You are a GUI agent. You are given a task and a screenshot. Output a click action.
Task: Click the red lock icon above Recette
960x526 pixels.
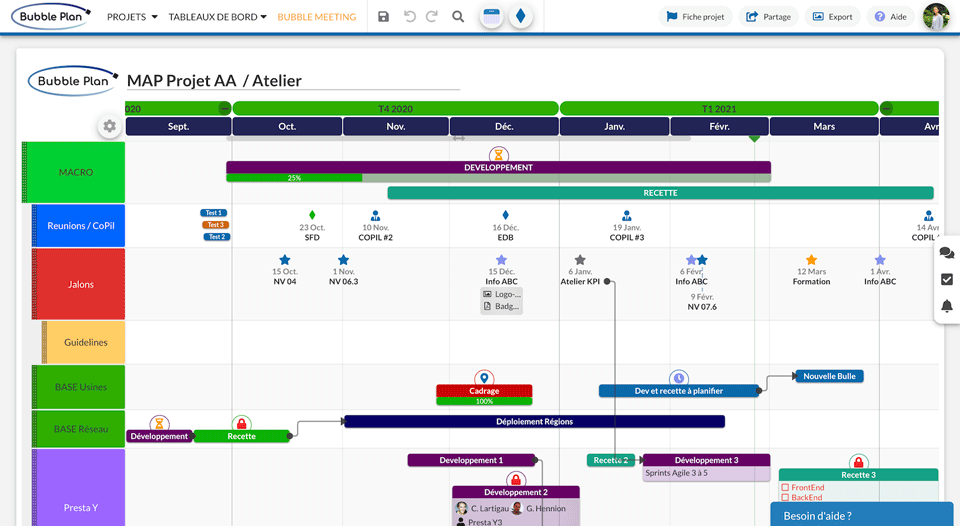point(241,424)
